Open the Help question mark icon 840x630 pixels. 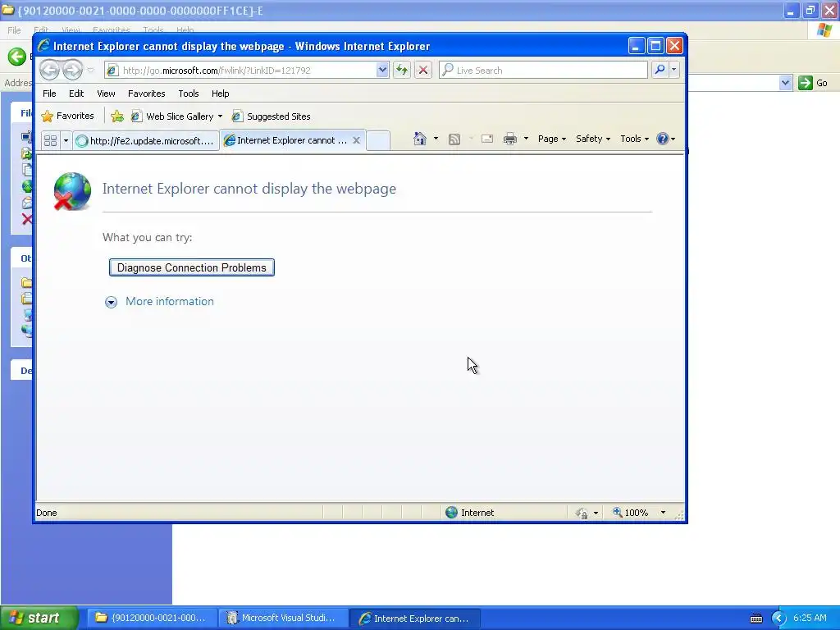click(663, 139)
